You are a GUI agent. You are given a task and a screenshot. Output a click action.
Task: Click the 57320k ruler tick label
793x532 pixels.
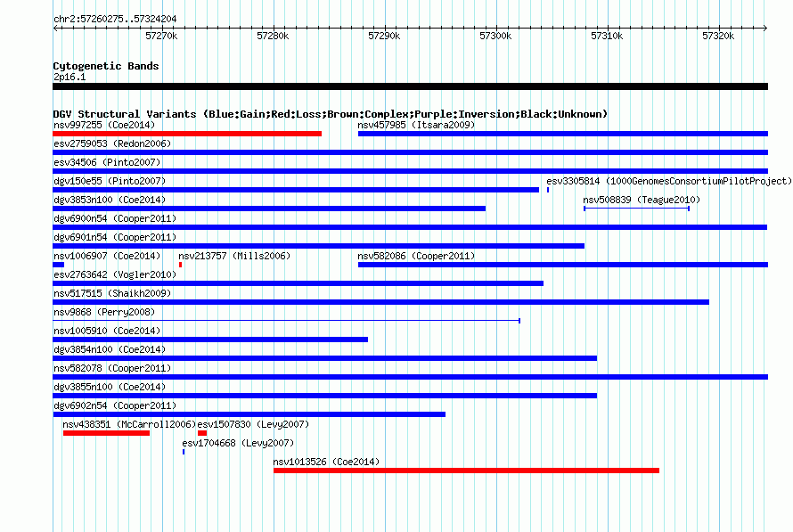pos(718,36)
